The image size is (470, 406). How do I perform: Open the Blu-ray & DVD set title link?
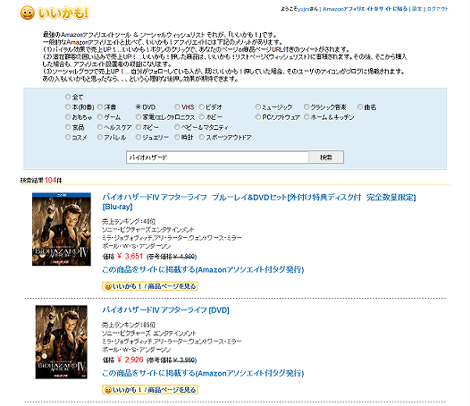[x=259, y=202]
